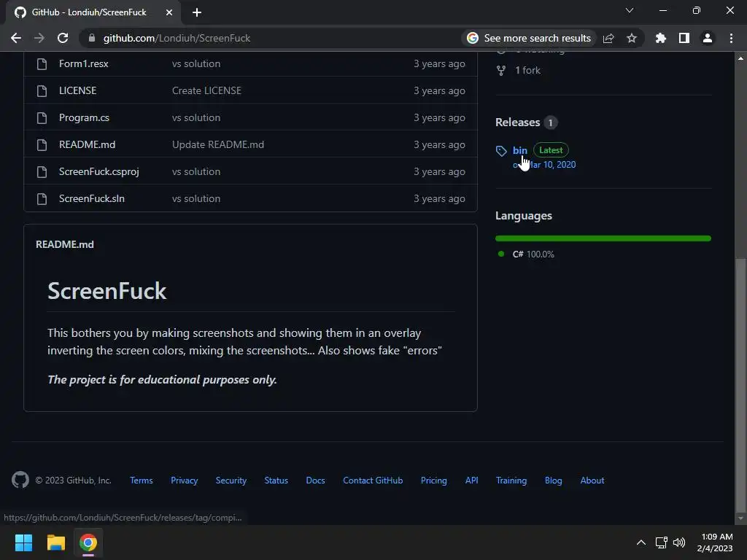Open the Form1.resx file

tap(83, 64)
